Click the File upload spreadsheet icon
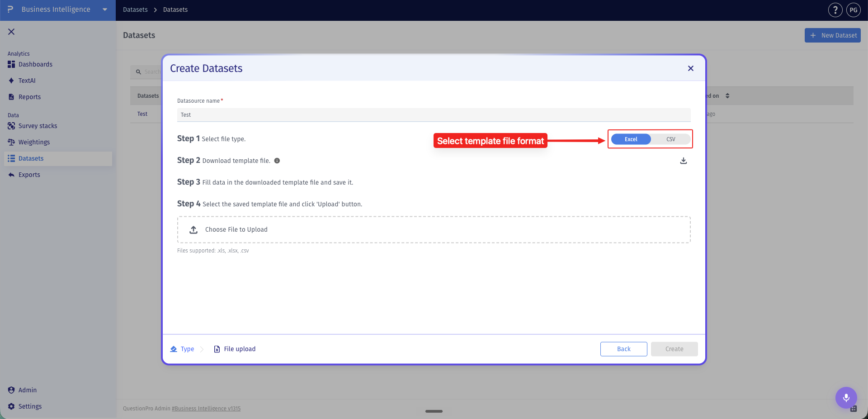Viewport: 868px width, 419px height. (x=217, y=349)
